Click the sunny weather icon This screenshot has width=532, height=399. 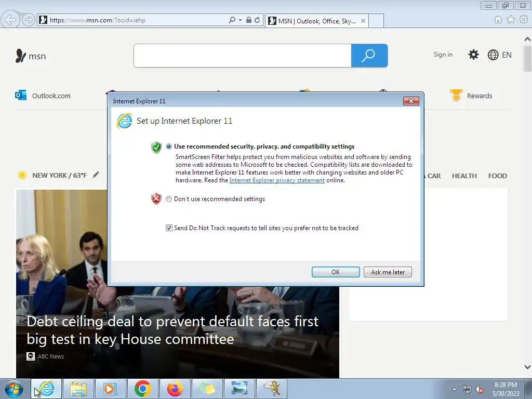[22, 175]
